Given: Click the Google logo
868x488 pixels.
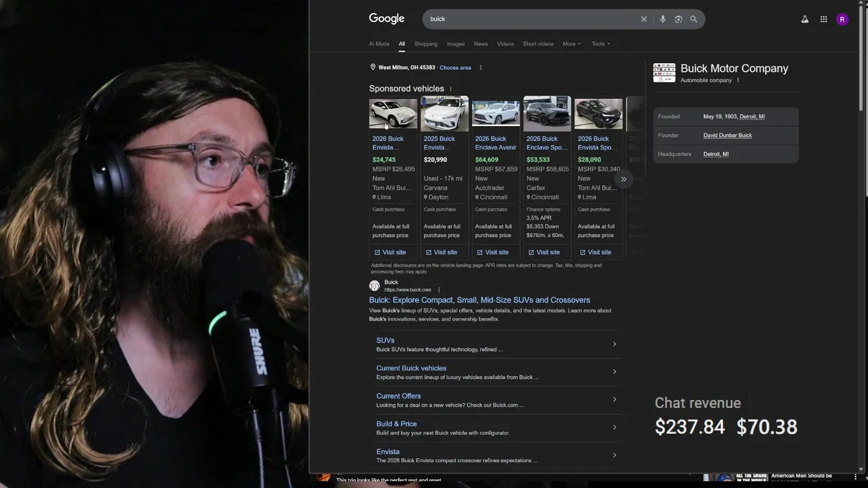Looking at the screenshot, I should point(387,19).
